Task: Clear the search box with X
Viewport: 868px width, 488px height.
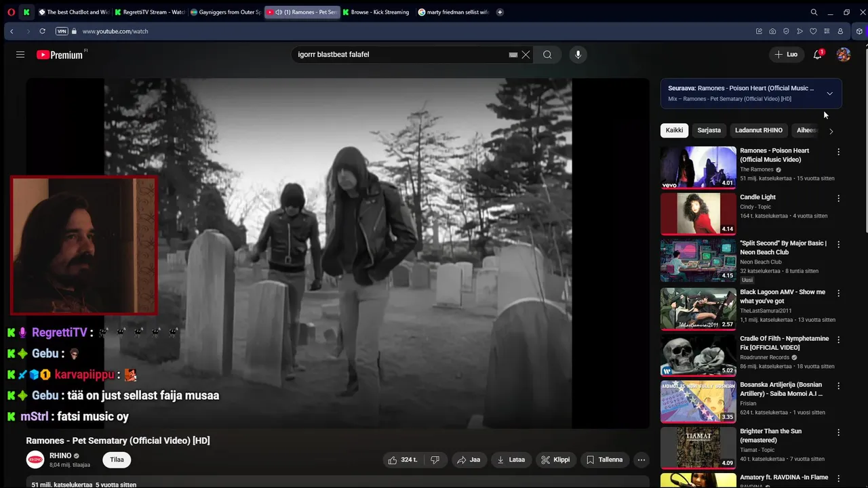Action: coord(526,54)
